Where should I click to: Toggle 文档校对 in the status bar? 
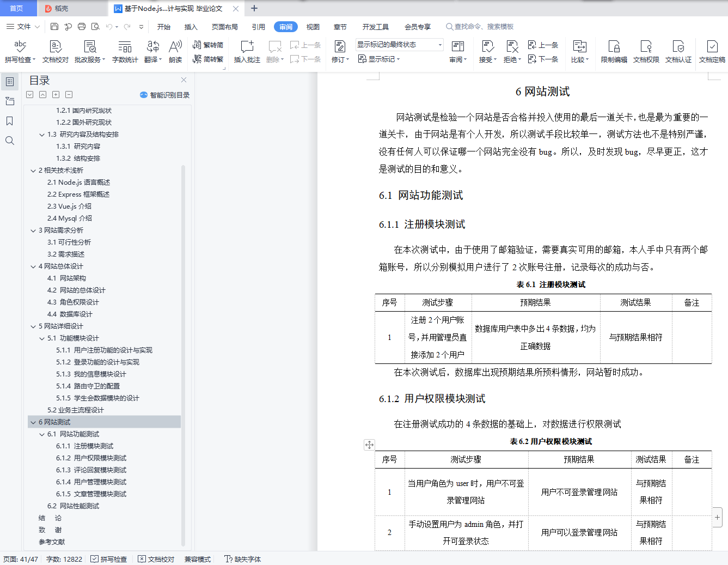coord(156,559)
